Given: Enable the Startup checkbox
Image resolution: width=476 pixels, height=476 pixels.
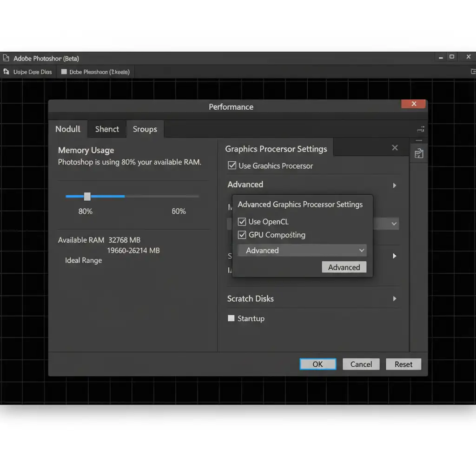Looking at the screenshot, I should coord(231,318).
